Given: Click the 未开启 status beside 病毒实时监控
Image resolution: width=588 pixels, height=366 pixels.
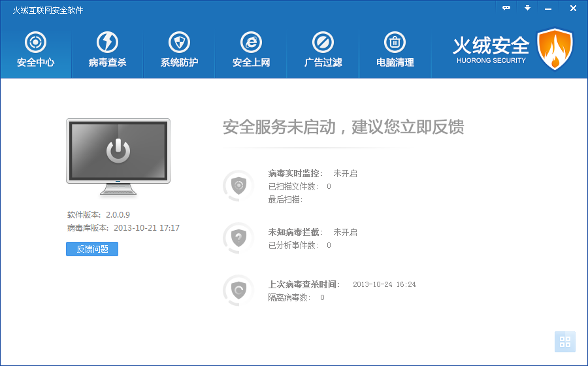Looking at the screenshot, I should coord(345,174).
